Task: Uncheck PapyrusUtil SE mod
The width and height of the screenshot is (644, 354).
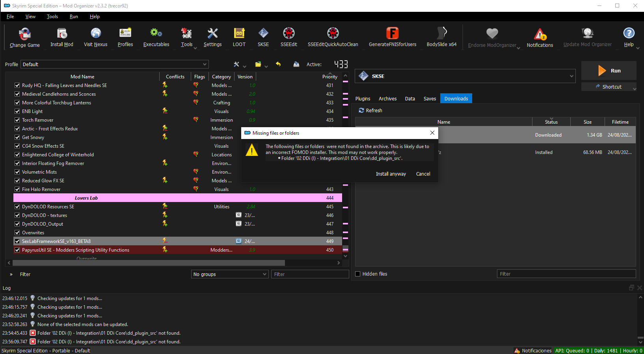Action: [x=17, y=250]
